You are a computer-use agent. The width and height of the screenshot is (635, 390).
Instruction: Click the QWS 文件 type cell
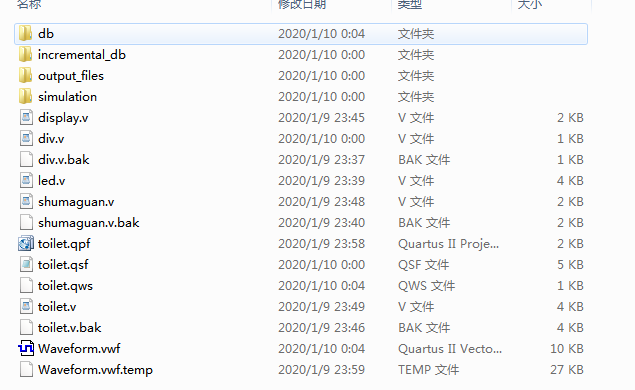[426, 286]
